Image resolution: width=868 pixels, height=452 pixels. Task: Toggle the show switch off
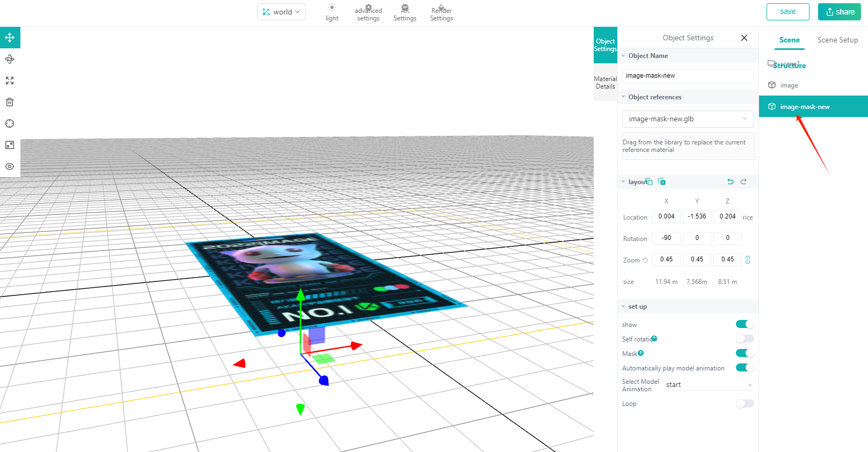click(x=745, y=324)
